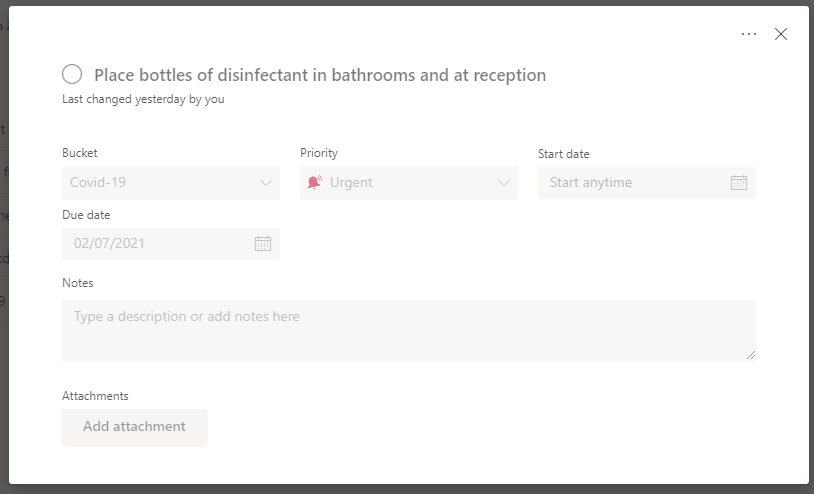The width and height of the screenshot is (814, 494).
Task: Expand the Priority dropdown chevron
Action: coord(504,183)
